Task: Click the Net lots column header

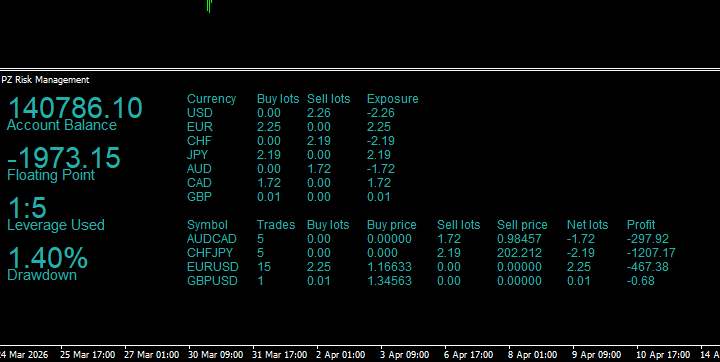Action: point(587,225)
